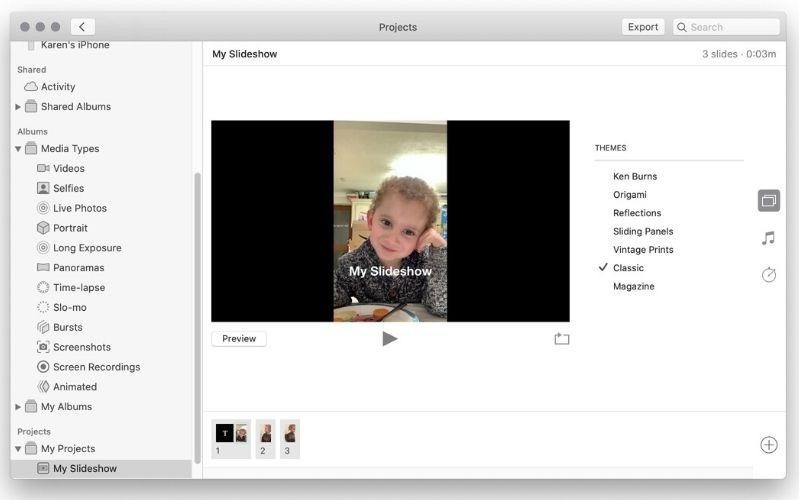Click the My Slideshow heading above preview
Screen dimensions: 799x500
coord(245,54)
